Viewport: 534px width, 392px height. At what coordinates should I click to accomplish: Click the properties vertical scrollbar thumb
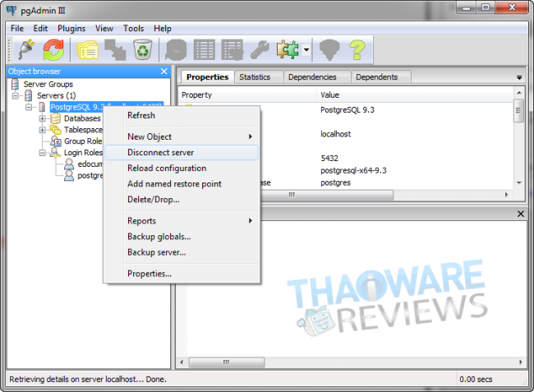coord(518,110)
